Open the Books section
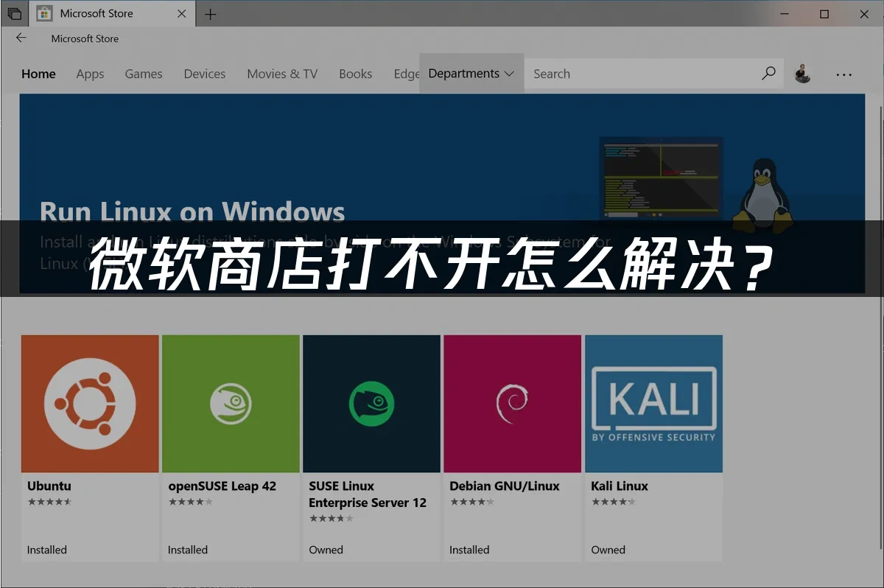The image size is (884, 588). click(356, 74)
